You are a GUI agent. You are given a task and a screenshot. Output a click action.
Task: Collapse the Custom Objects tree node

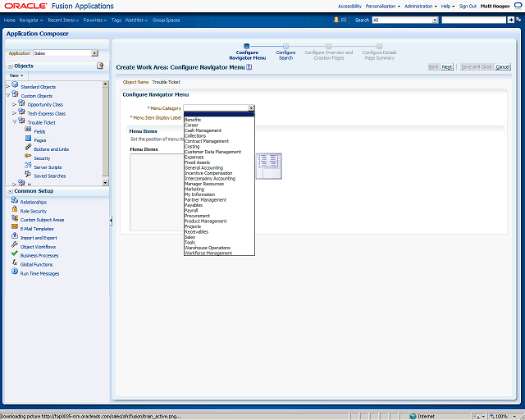(x=8, y=95)
